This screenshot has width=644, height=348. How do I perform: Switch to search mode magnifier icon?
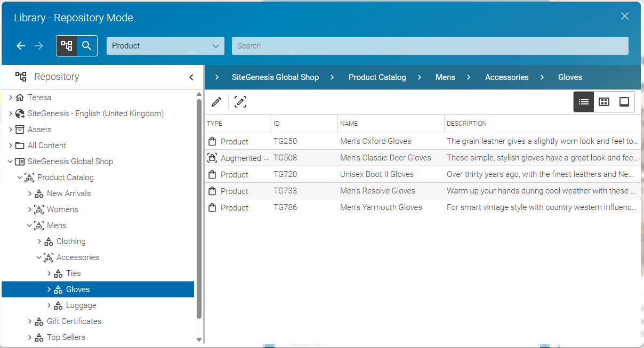pos(87,46)
